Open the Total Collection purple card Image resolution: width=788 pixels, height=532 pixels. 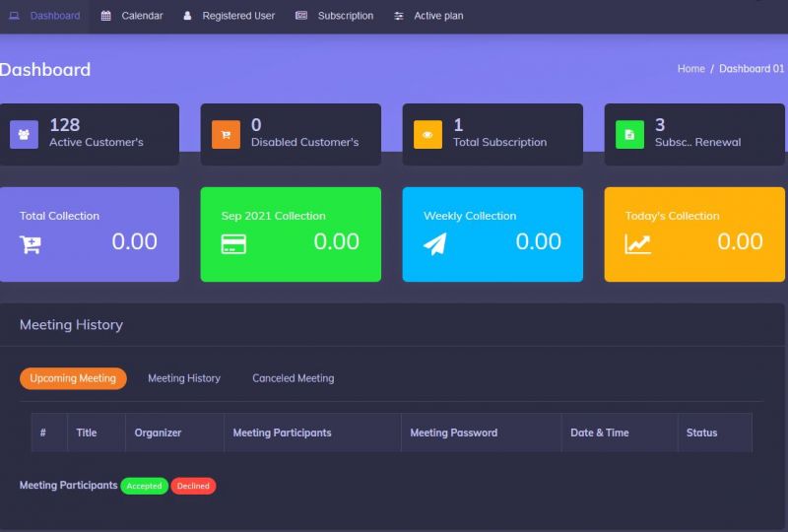[x=90, y=234]
